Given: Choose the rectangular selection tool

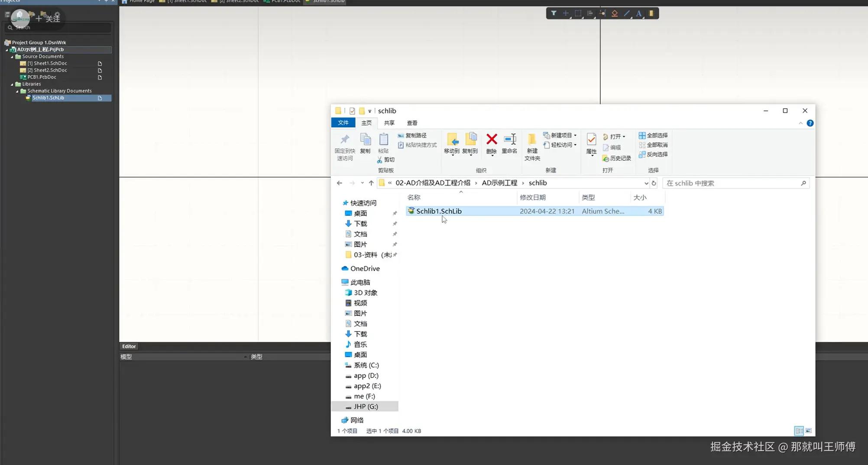Looking at the screenshot, I should pos(578,13).
